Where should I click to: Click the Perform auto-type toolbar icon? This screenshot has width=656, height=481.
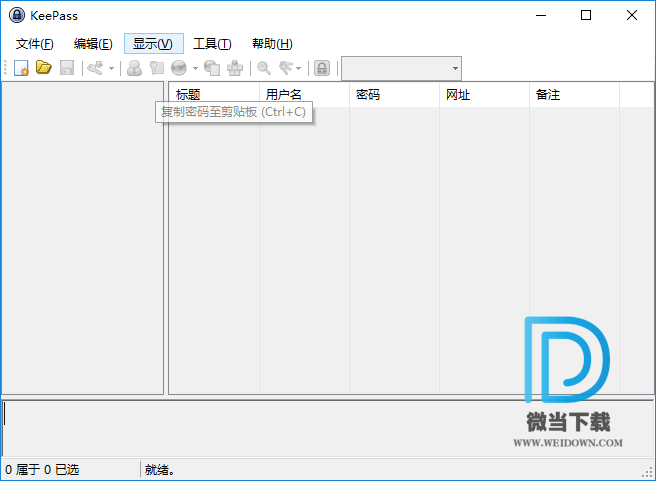pyautogui.click(x=235, y=68)
